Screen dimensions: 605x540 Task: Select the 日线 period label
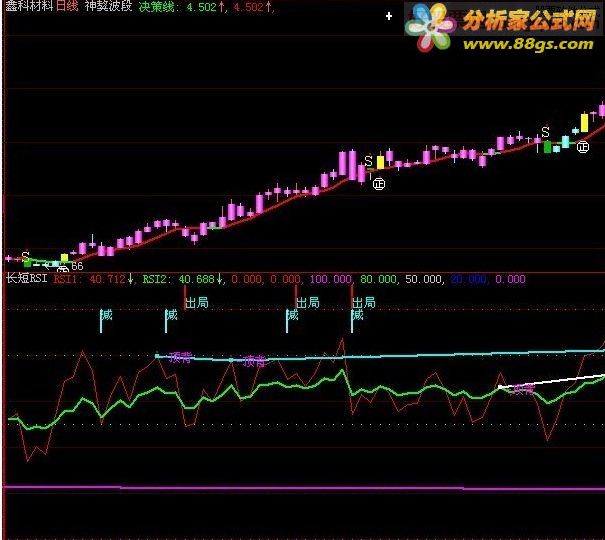pyautogui.click(x=67, y=6)
